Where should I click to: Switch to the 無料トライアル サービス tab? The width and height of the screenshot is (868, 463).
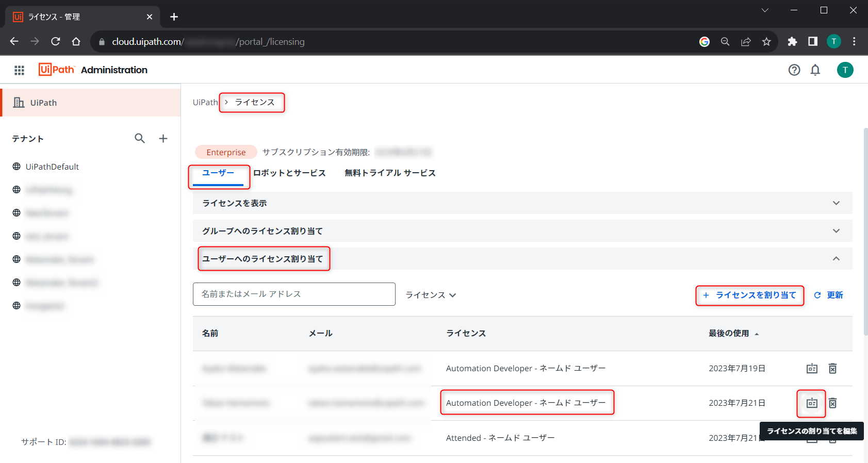(x=390, y=173)
